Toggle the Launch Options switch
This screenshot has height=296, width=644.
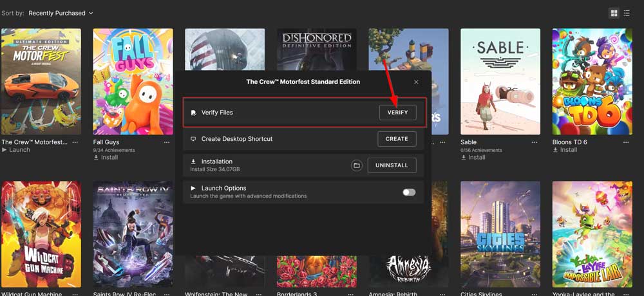(x=409, y=192)
